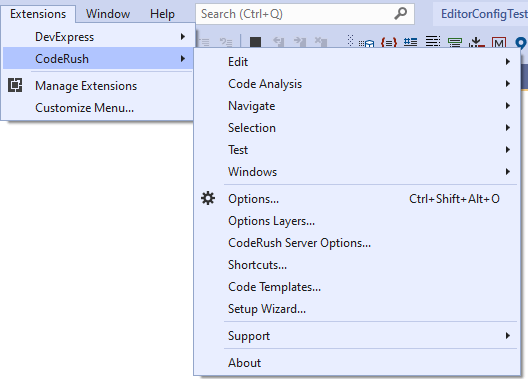The width and height of the screenshot is (528, 379).
Task: Click the arrow beside Code Analysis
Action: pos(508,83)
